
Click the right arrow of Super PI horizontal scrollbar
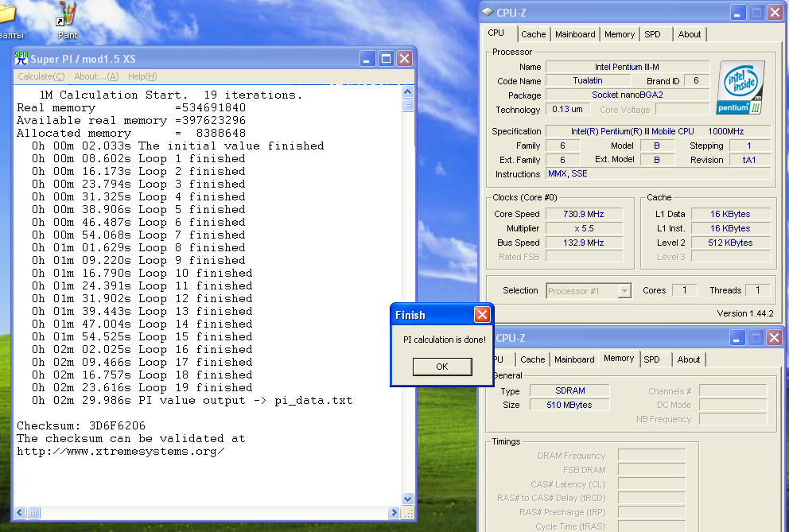coord(394,513)
